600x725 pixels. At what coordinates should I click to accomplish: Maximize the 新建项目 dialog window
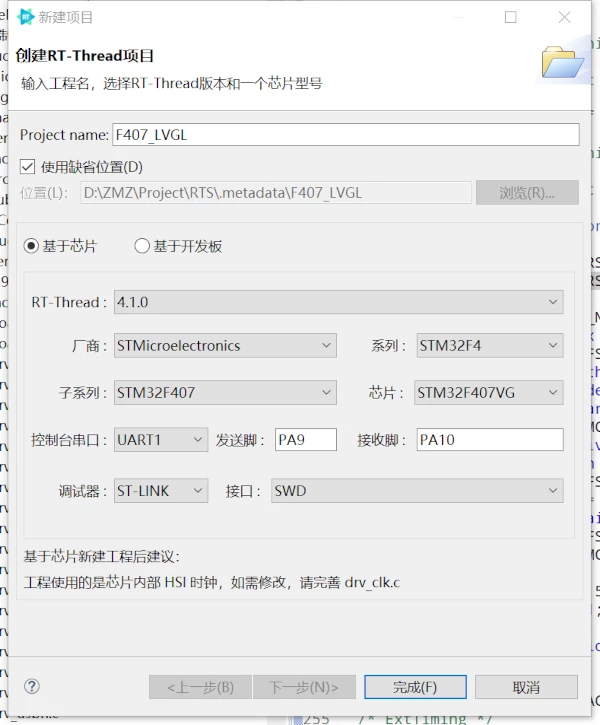point(510,17)
